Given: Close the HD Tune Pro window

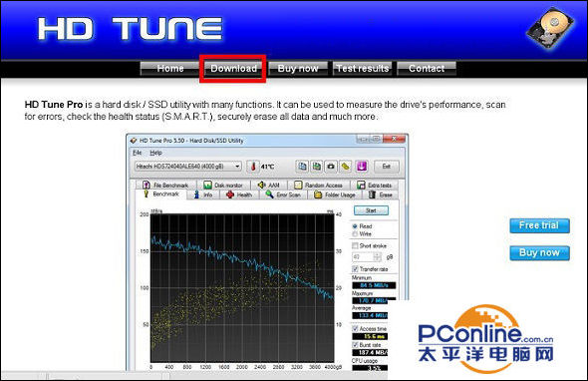Looking at the screenshot, I should [x=394, y=139].
